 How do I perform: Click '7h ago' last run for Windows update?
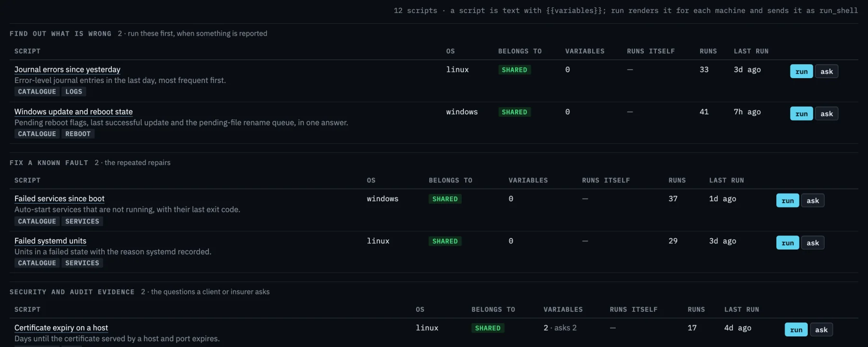click(x=747, y=111)
